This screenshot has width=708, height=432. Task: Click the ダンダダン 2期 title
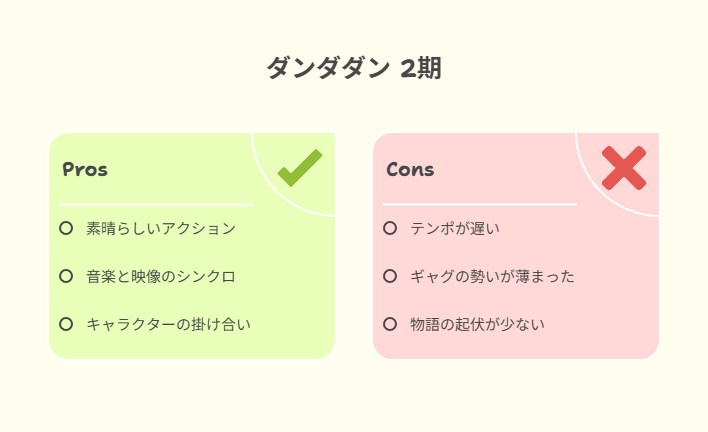point(354,68)
